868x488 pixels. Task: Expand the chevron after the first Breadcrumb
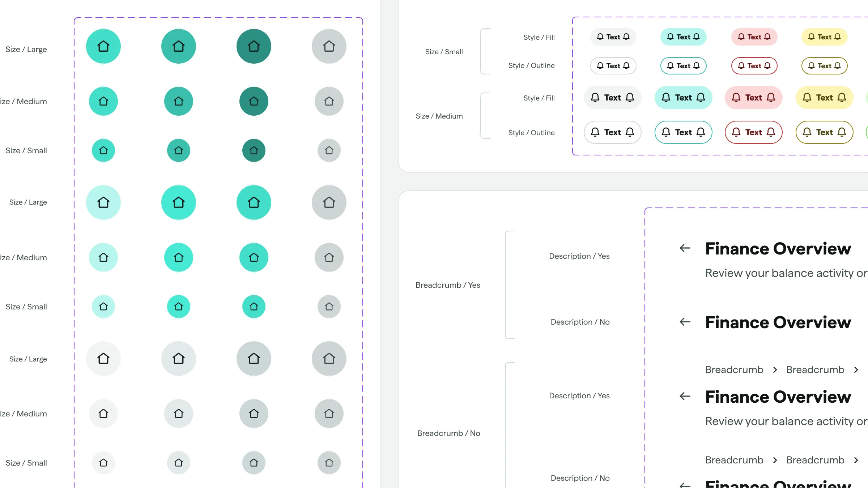(774, 369)
